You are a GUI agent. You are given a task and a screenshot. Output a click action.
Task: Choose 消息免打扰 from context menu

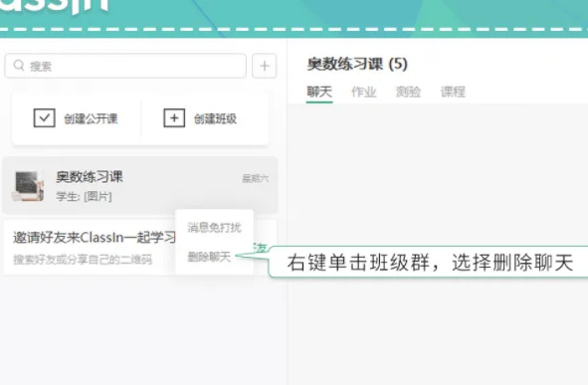pyautogui.click(x=214, y=227)
